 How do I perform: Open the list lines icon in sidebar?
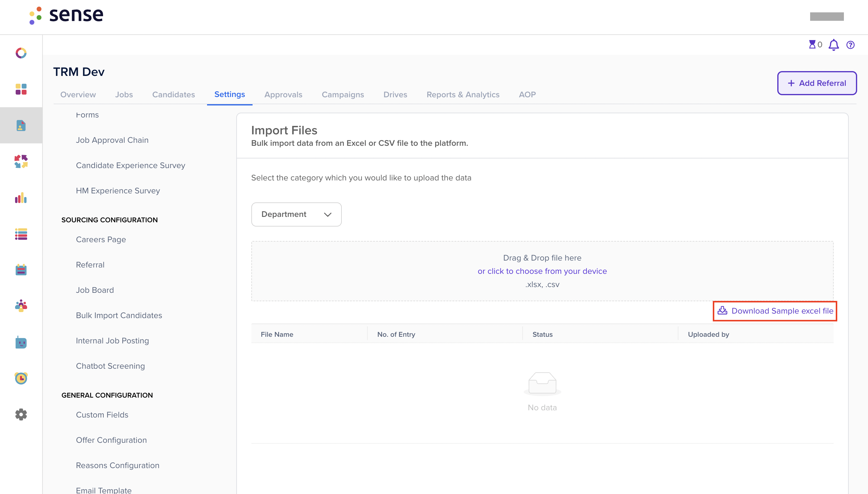(21, 234)
